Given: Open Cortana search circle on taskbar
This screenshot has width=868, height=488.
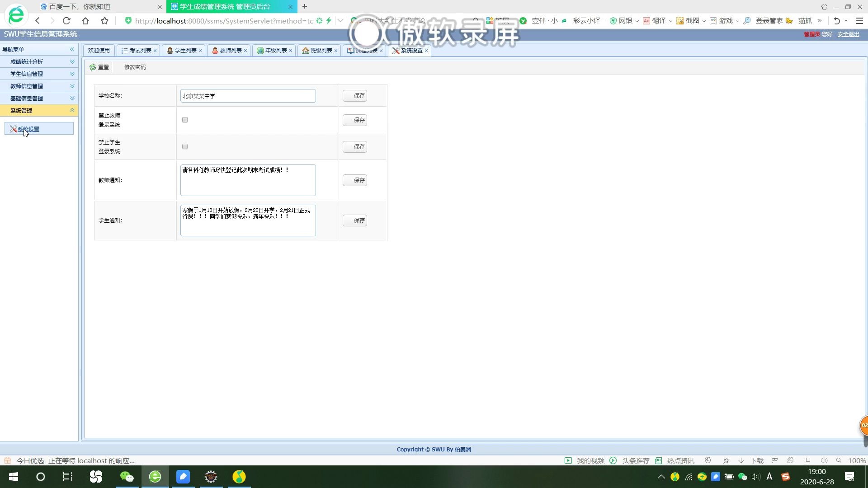Looking at the screenshot, I should pyautogui.click(x=41, y=477).
